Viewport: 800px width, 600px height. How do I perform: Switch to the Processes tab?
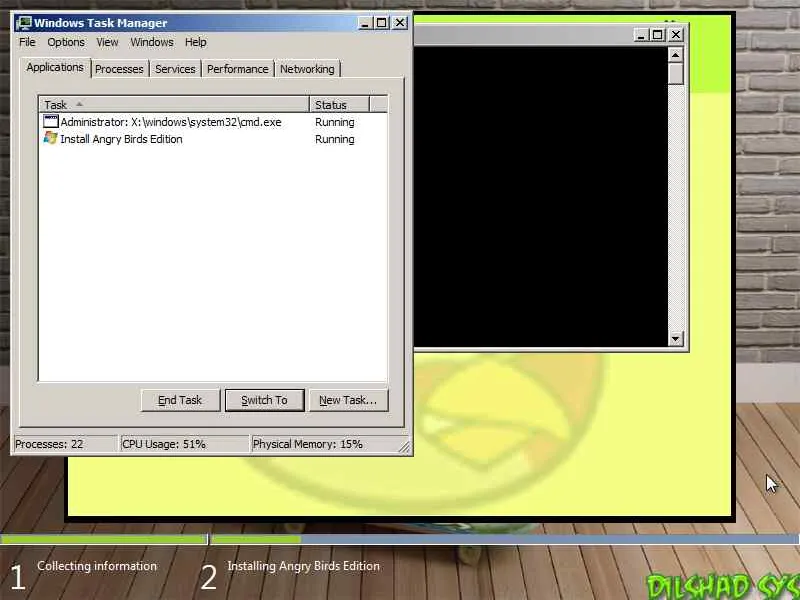coord(119,69)
